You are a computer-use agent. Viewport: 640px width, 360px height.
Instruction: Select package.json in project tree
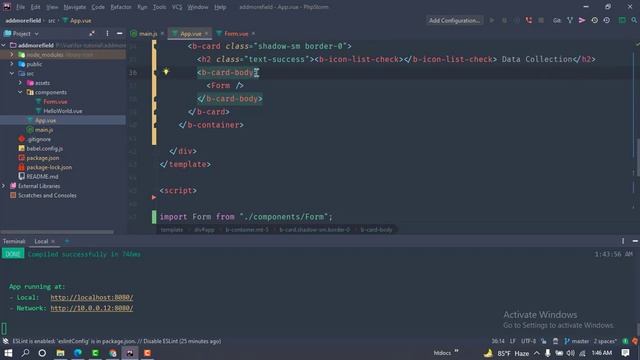point(42,158)
